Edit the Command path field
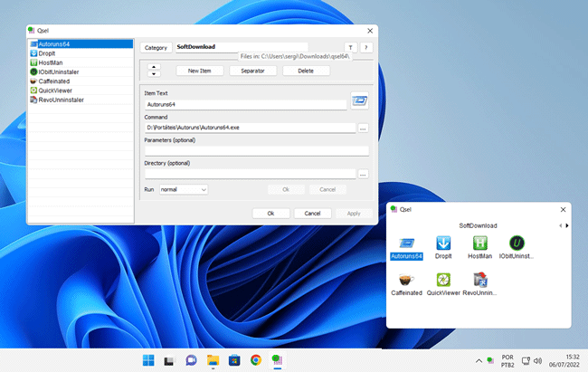 pyautogui.click(x=250, y=128)
